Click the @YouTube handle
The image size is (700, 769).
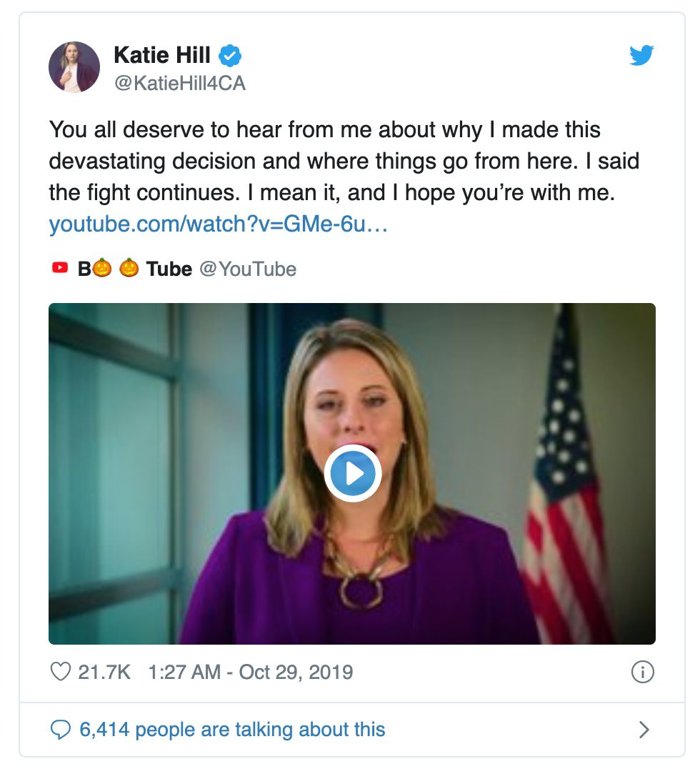247,269
